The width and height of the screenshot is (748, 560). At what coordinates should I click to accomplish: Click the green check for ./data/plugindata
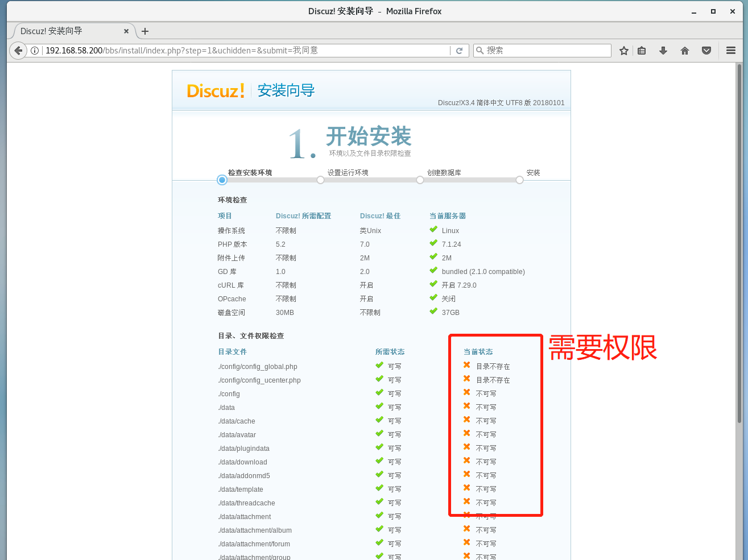point(379,447)
